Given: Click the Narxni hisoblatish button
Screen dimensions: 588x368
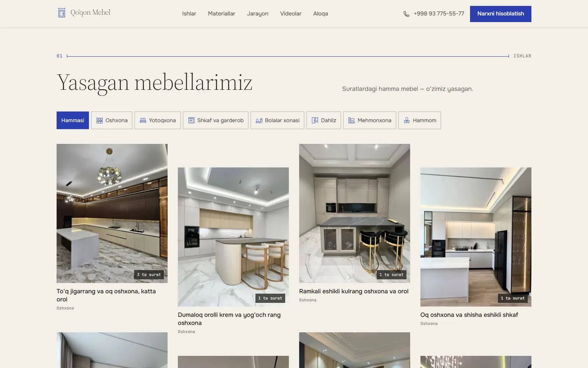Looking at the screenshot, I should pyautogui.click(x=501, y=14).
